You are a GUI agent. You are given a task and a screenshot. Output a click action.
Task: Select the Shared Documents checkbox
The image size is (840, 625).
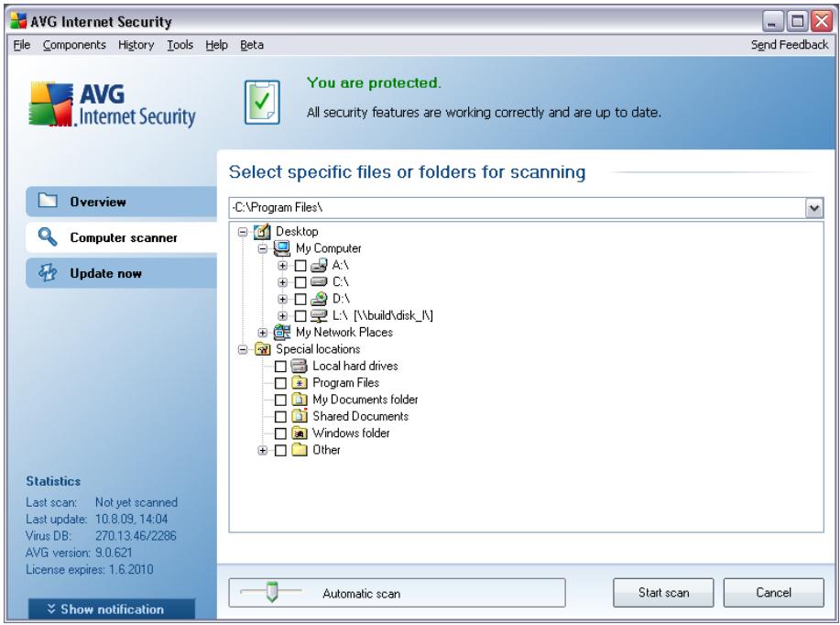pyautogui.click(x=280, y=416)
